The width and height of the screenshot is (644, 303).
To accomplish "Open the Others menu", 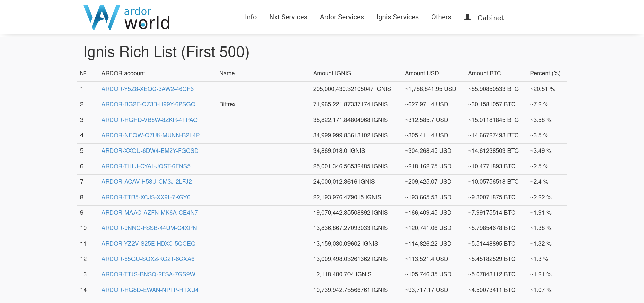I will (x=441, y=17).
